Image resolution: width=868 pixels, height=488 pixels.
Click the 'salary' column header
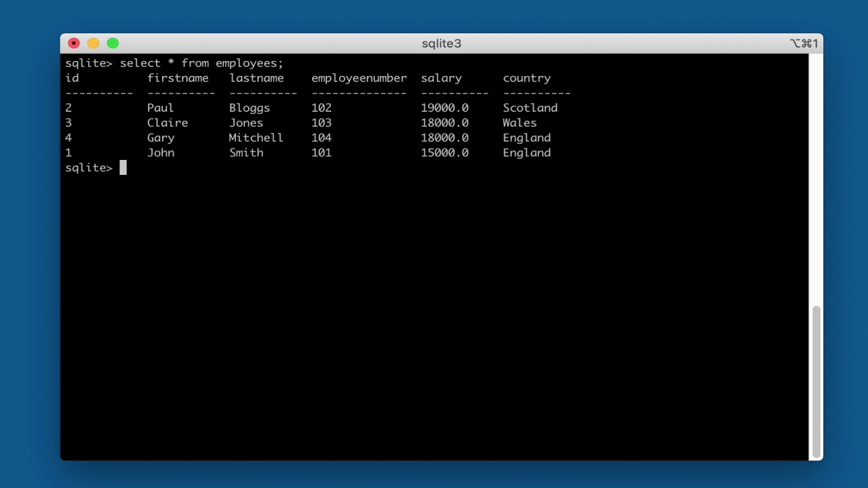pos(441,79)
